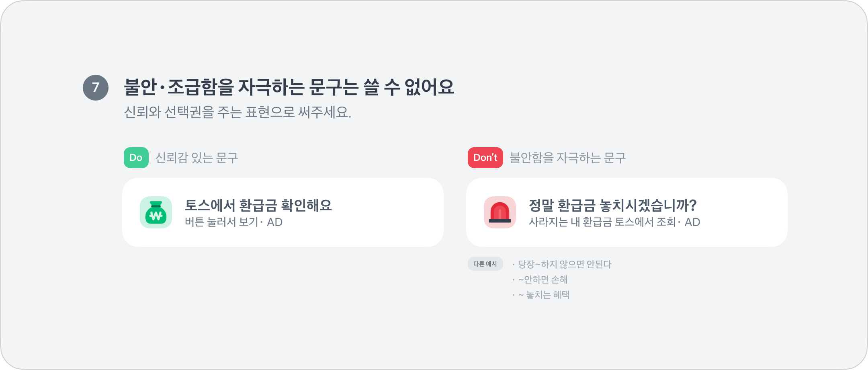This screenshot has height=370, width=868.
Task: Click '버튼 눌러서 보기' subtitle text
Action: (221, 222)
